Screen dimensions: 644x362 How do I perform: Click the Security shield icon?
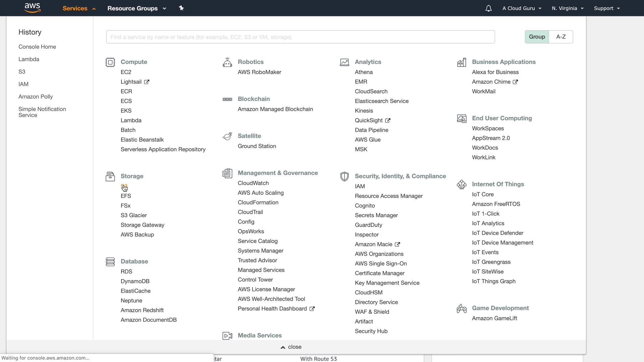(x=344, y=177)
